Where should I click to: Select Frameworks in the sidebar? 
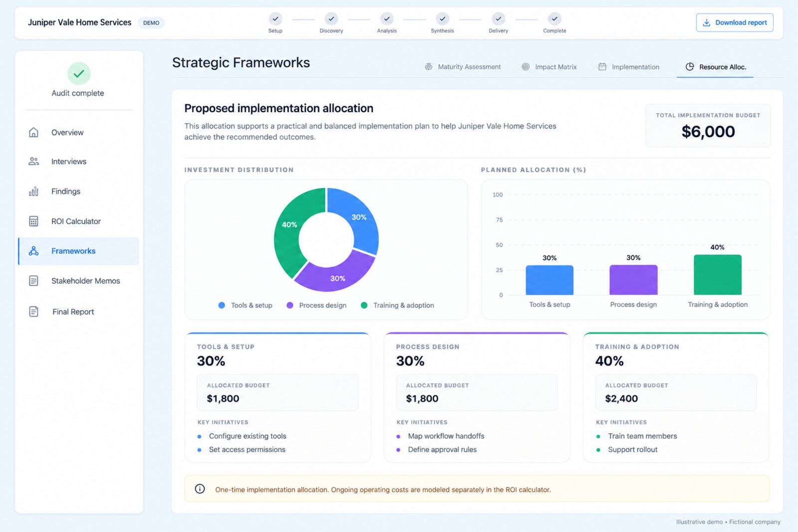tap(79, 251)
